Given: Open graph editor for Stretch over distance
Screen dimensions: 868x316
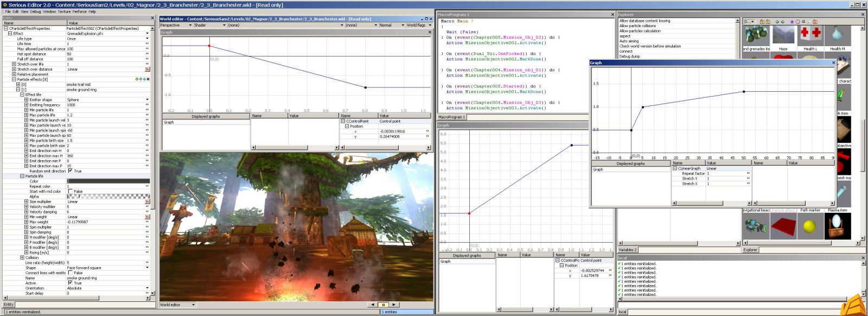Looking at the screenshot, I should click(x=147, y=69).
